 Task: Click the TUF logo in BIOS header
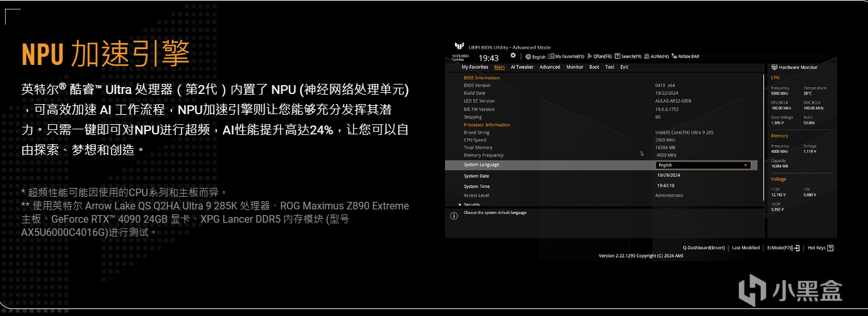(x=459, y=47)
